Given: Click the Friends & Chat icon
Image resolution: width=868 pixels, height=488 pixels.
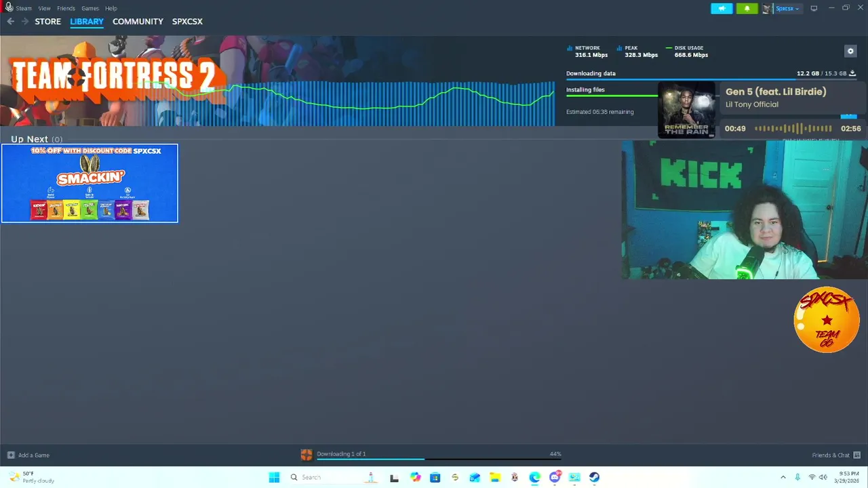Looking at the screenshot, I should [x=857, y=455].
